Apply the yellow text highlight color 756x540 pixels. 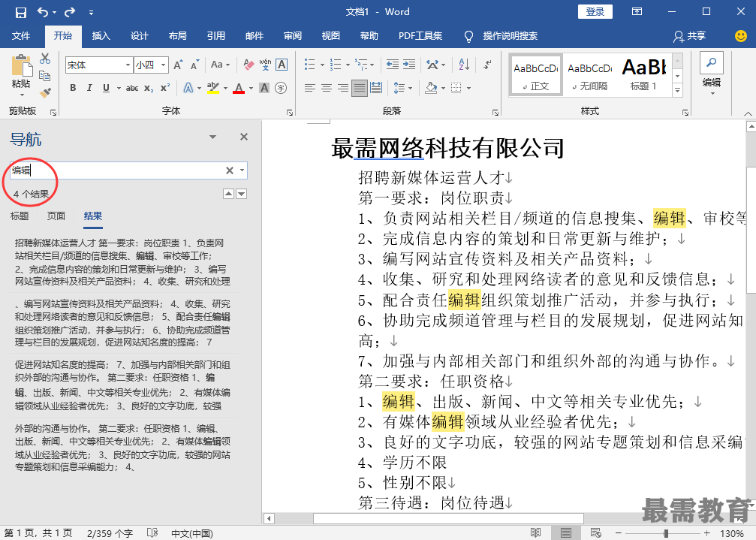click(x=212, y=88)
